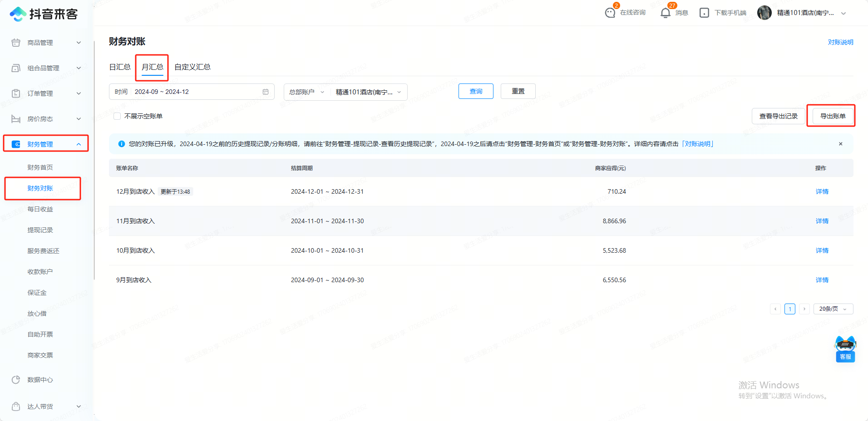Click the download mobile app icon

pyautogui.click(x=704, y=13)
